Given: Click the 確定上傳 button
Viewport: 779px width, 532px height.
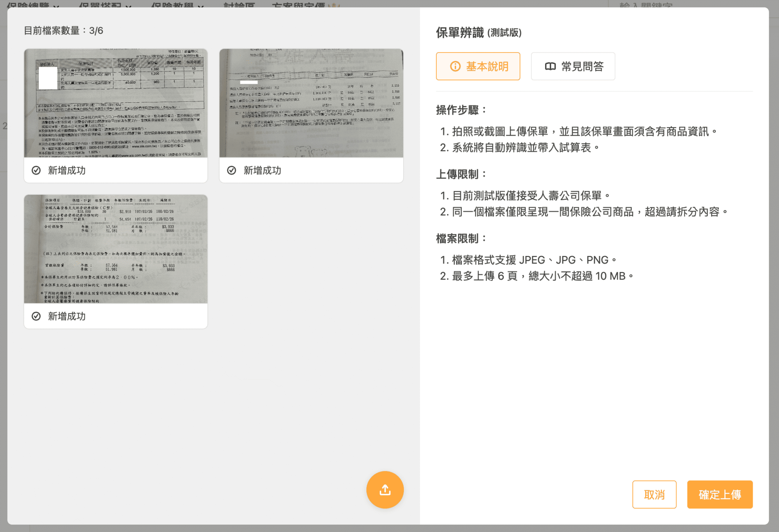Looking at the screenshot, I should (x=720, y=494).
